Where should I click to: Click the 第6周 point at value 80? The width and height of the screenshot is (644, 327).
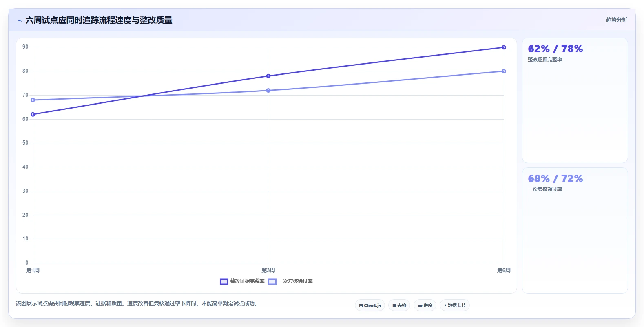(504, 71)
